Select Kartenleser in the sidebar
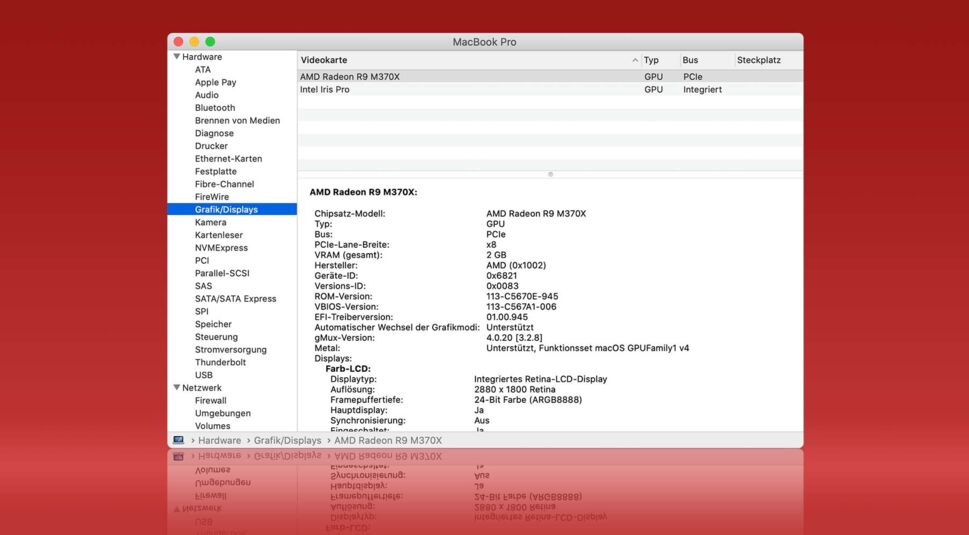Image resolution: width=969 pixels, height=535 pixels. [x=218, y=235]
